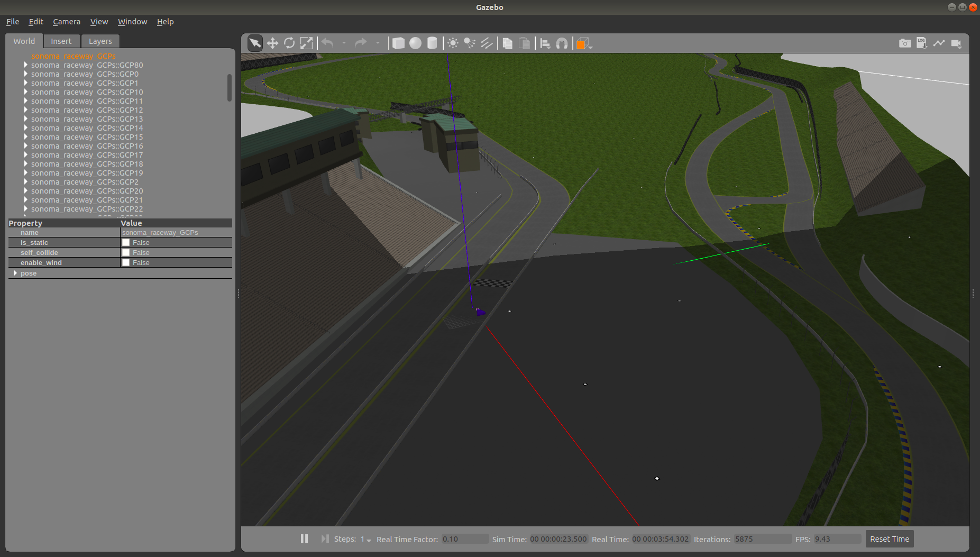The width and height of the screenshot is (980, 557).
Task: Start data logging with the LOG icon
Action: click(922, 43)
